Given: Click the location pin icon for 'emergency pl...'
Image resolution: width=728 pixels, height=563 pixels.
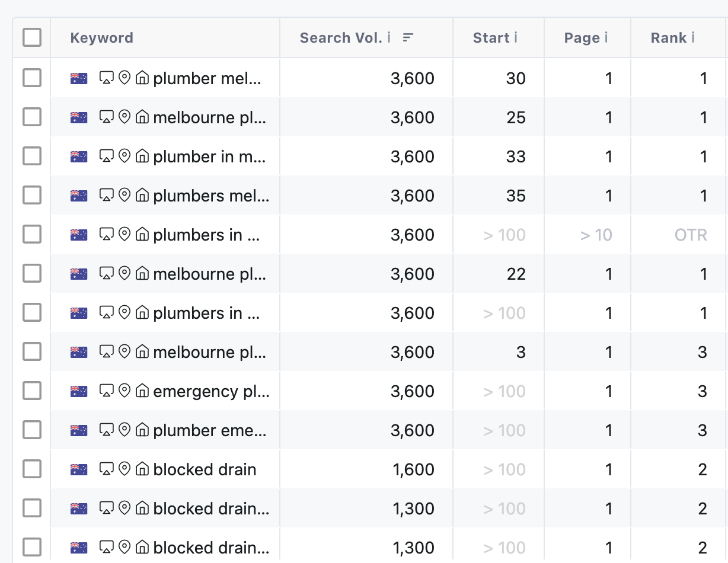Looking at the screenshot, I should coord(124,391).
